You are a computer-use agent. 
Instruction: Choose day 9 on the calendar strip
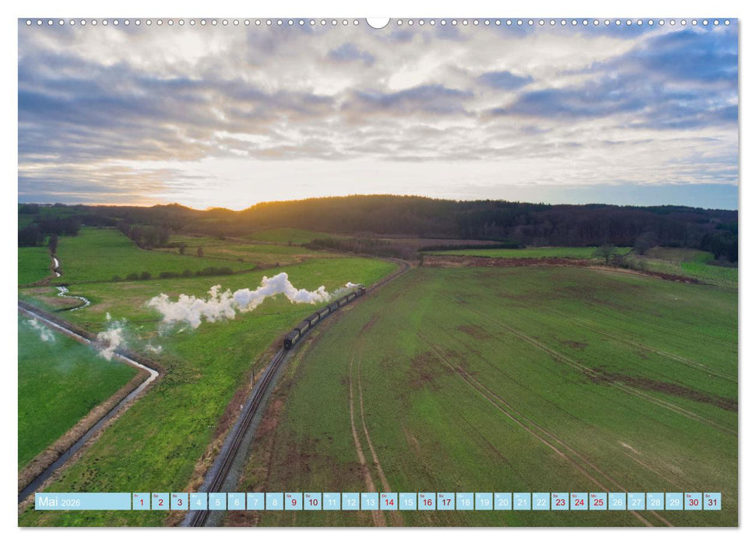294,501
